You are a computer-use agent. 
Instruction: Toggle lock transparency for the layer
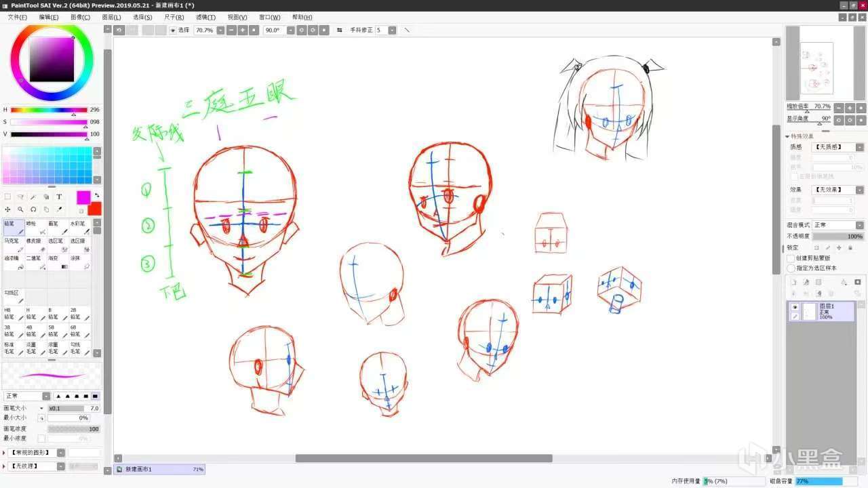click(816, 247)
